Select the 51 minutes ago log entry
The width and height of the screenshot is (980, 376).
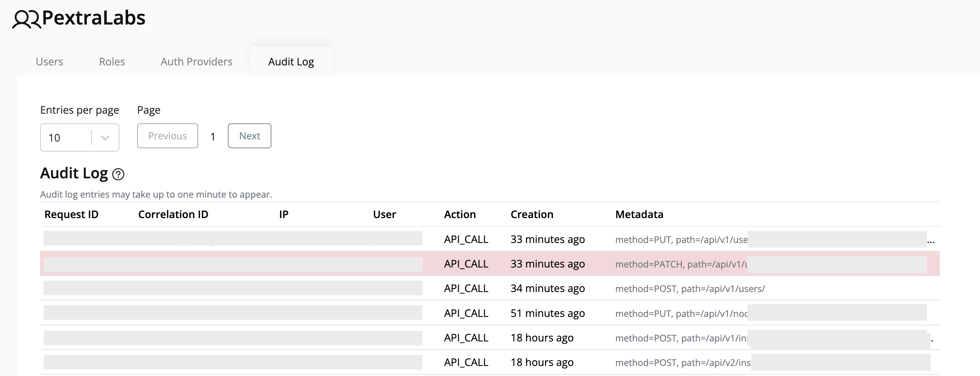(x=548, y=313)
